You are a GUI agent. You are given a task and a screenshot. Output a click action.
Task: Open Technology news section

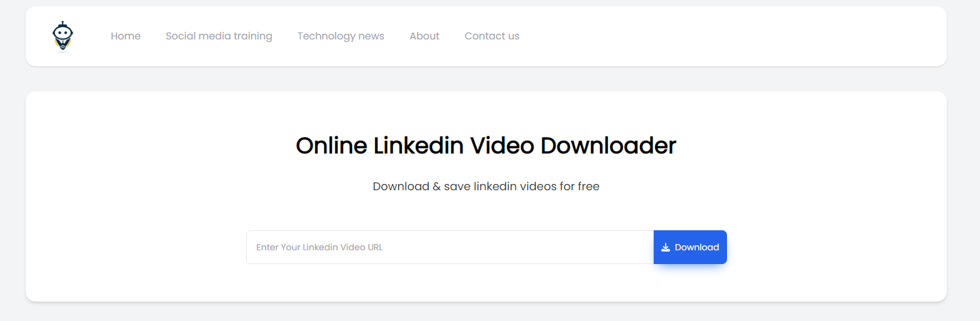pos(341,36)
